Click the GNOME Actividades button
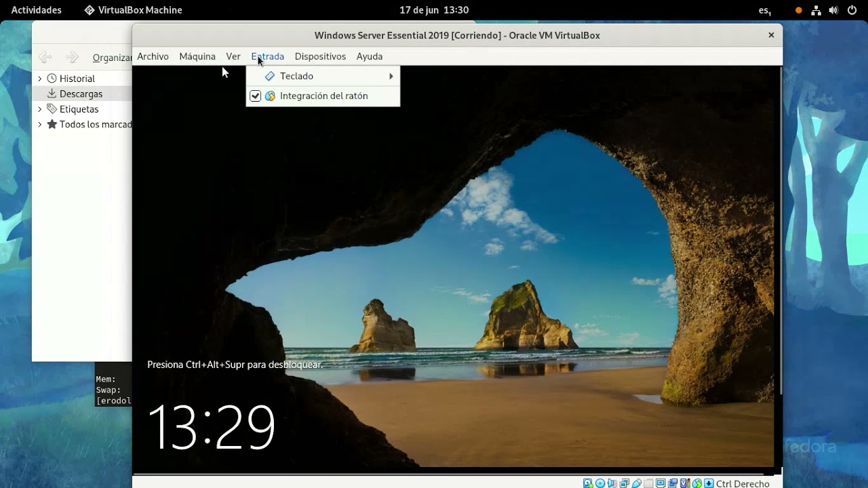The width and height of the screenshot is (868, 488). coord(37,10)
